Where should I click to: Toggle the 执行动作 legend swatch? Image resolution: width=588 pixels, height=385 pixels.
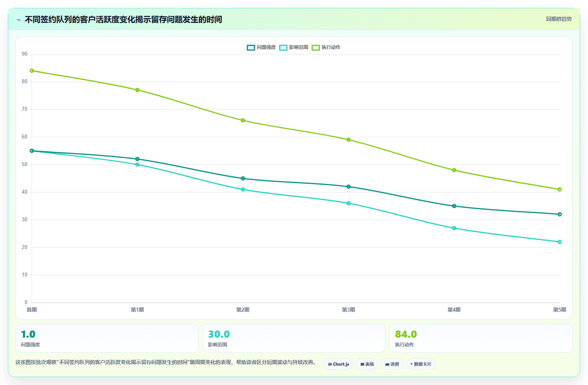(316, 47)
